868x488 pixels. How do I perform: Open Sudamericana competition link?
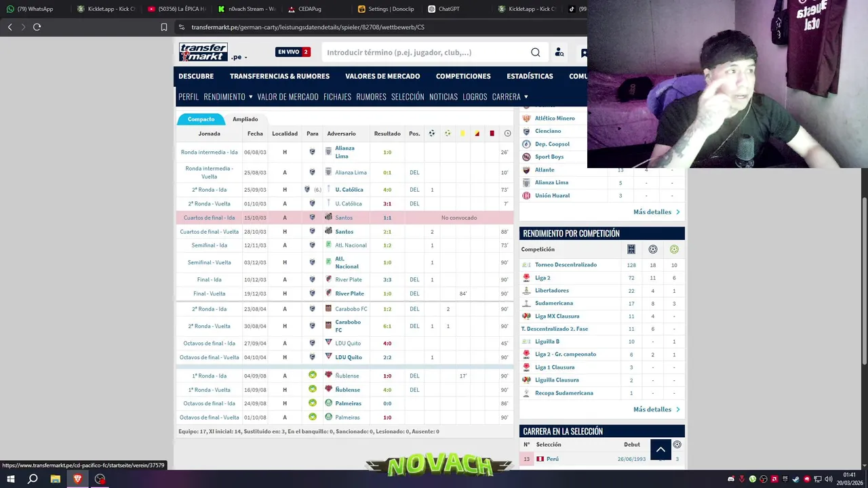point(554,304)
